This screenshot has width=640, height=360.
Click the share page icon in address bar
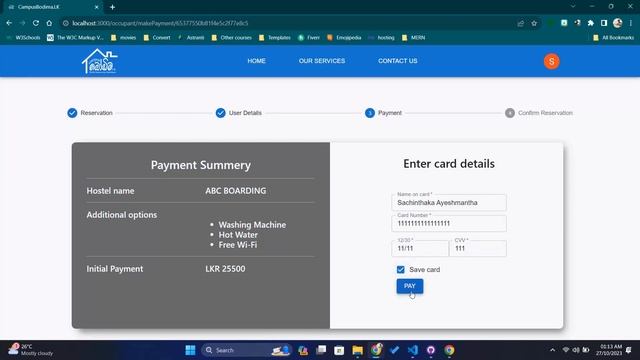coord(520,23)
